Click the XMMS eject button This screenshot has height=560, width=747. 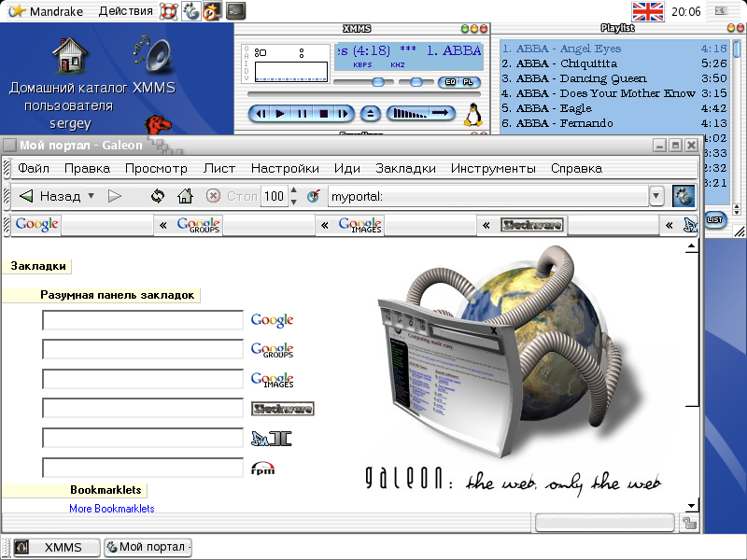coord(370,114)
